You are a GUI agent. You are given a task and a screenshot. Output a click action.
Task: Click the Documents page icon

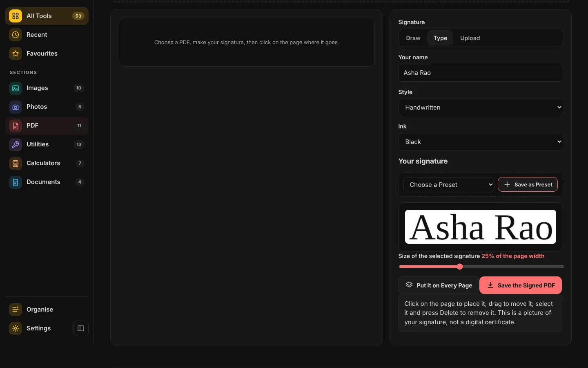tap(16, 182)
